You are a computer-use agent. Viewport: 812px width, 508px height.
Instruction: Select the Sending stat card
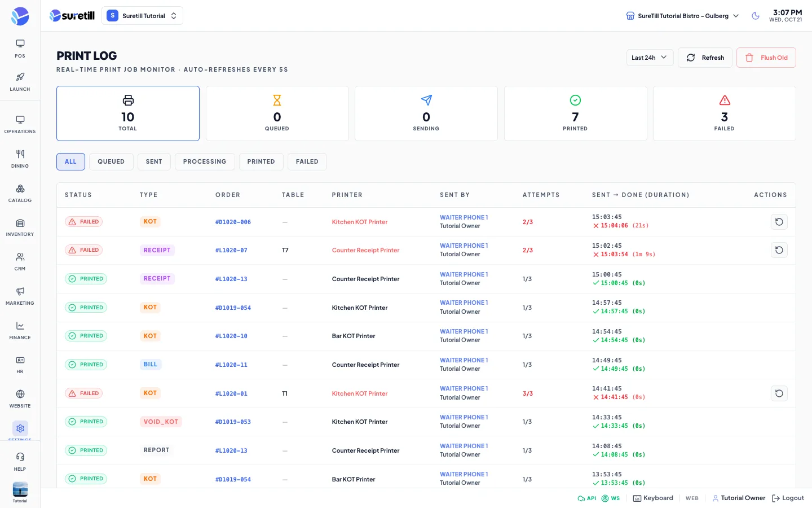pos(426,113)
